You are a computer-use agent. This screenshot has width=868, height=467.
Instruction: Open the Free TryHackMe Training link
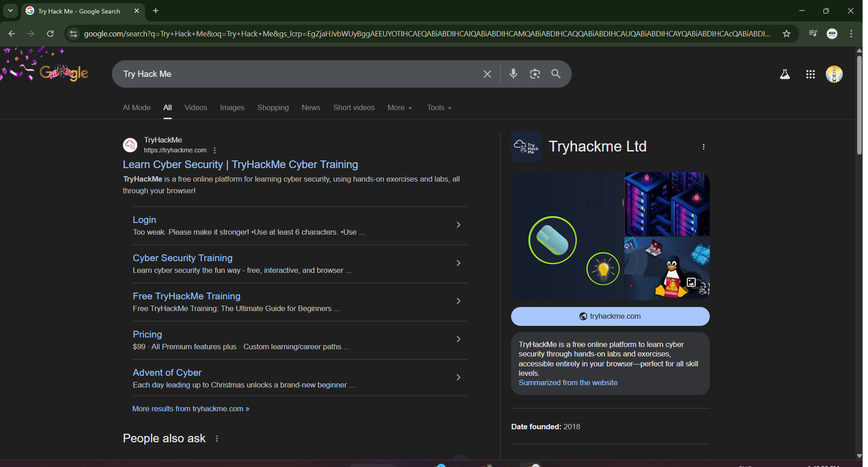pos(187,296)
